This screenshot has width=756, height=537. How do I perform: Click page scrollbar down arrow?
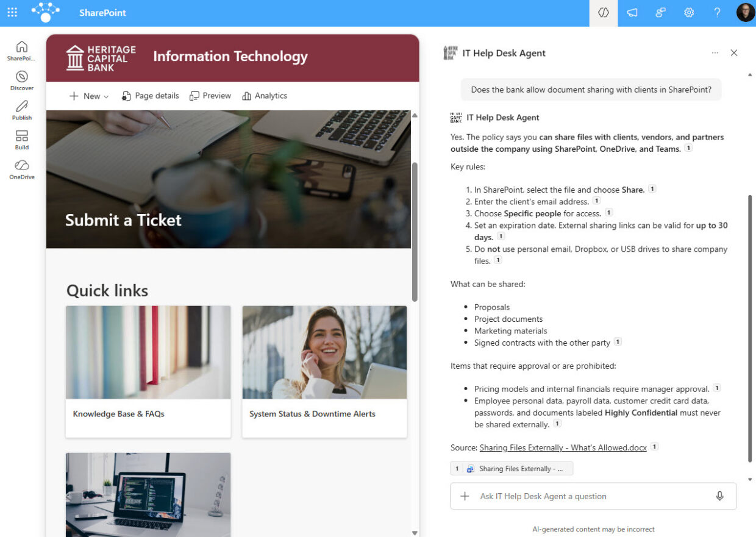[x=415, y=532]
